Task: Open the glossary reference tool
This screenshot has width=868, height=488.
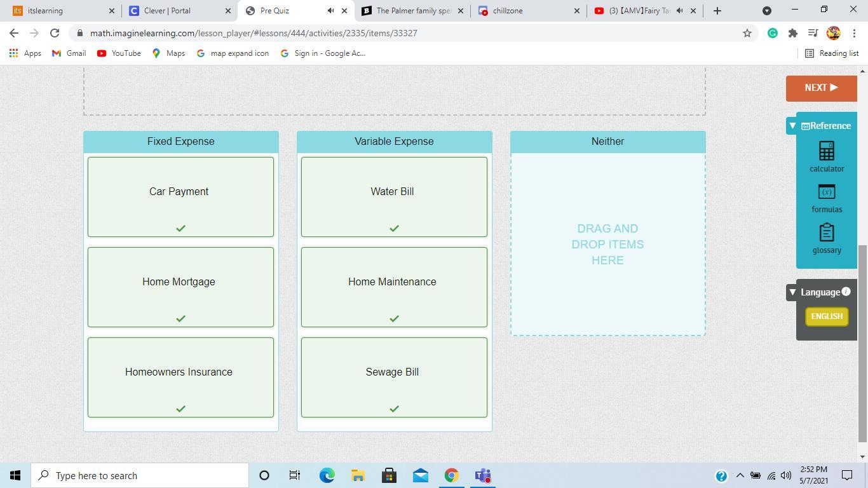Action: tap(827, 239)
